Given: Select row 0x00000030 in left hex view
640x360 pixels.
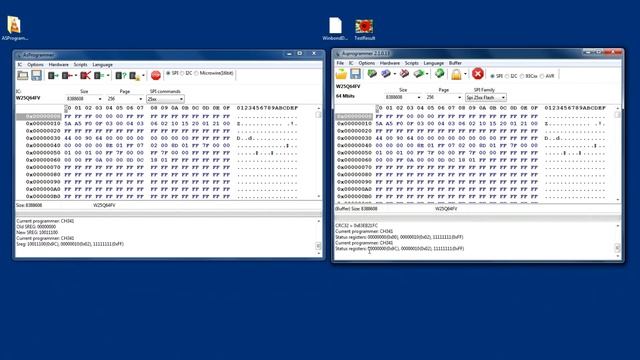Looking at the screenshot, I should (162, 138).
